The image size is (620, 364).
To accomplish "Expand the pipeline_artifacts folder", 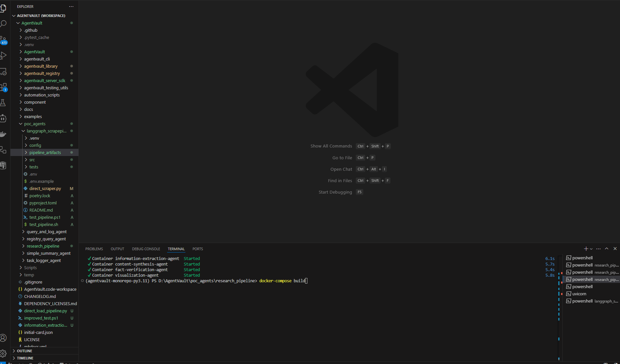I will (x=45, y=152).
